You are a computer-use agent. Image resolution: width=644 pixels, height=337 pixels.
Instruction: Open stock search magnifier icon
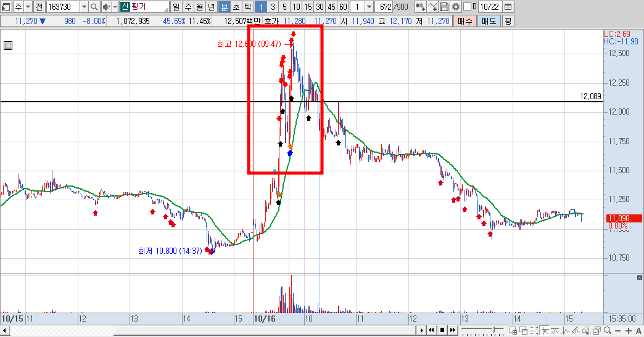(94, 7)
